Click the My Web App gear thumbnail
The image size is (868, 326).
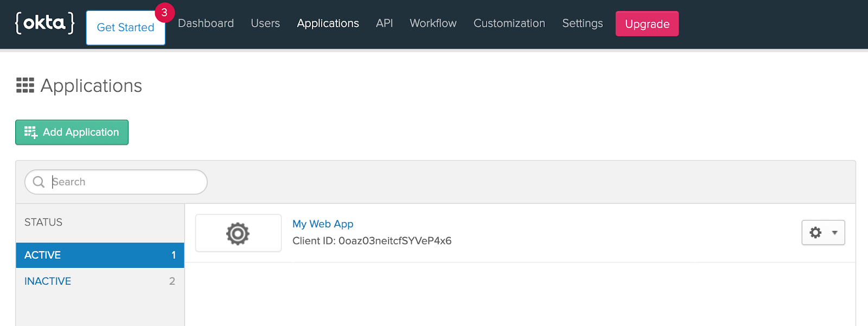coord(238,233)
